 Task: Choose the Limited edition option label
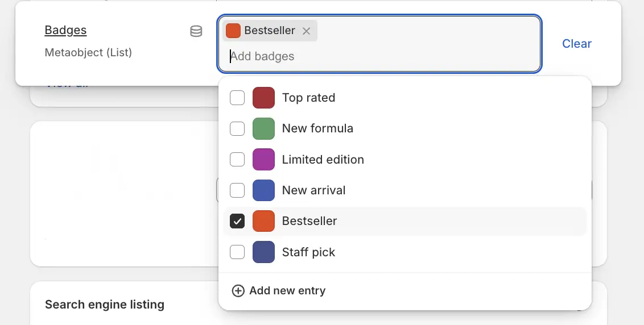(323, 160)
